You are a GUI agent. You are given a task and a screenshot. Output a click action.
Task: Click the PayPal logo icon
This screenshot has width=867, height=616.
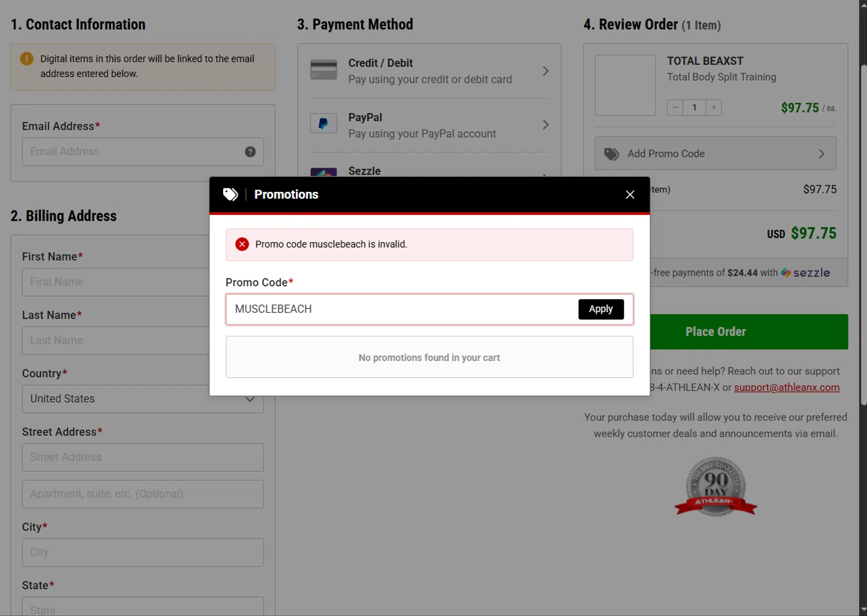pyautogui.click(x=324, y=124)
